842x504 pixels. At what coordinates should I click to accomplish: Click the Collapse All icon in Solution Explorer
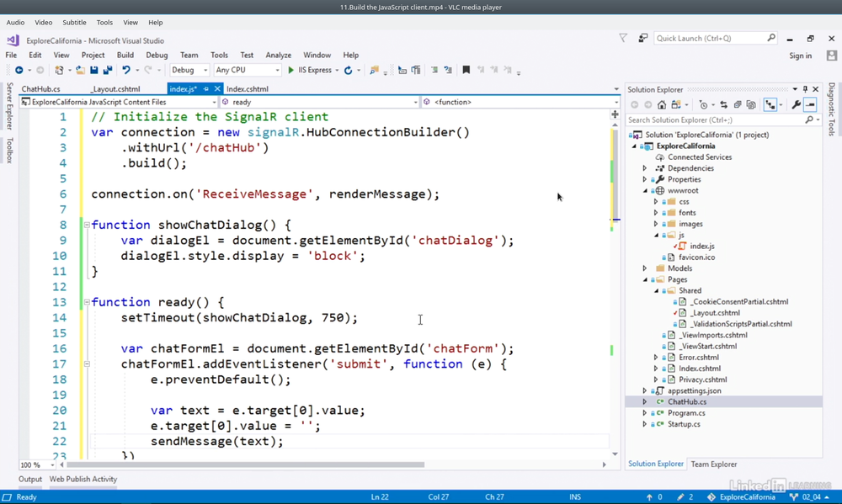coord(738,104)
